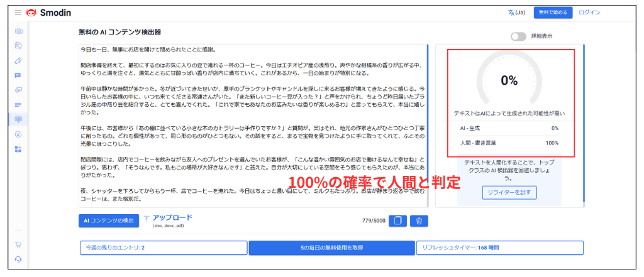This screenshot has width=644, height=277.
Task: Copy text with the copy icon button
Action: point(397,220)
